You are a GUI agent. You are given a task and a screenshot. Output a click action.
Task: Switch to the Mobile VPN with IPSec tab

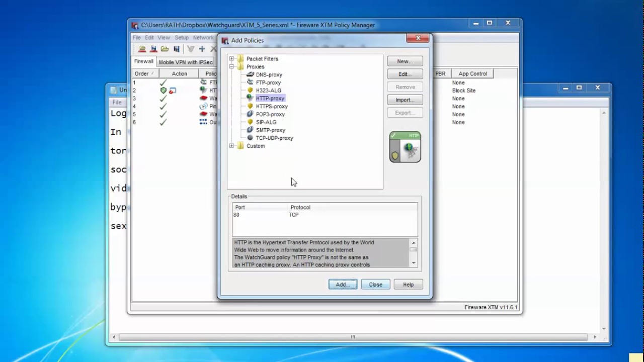(x=186, y=62)
